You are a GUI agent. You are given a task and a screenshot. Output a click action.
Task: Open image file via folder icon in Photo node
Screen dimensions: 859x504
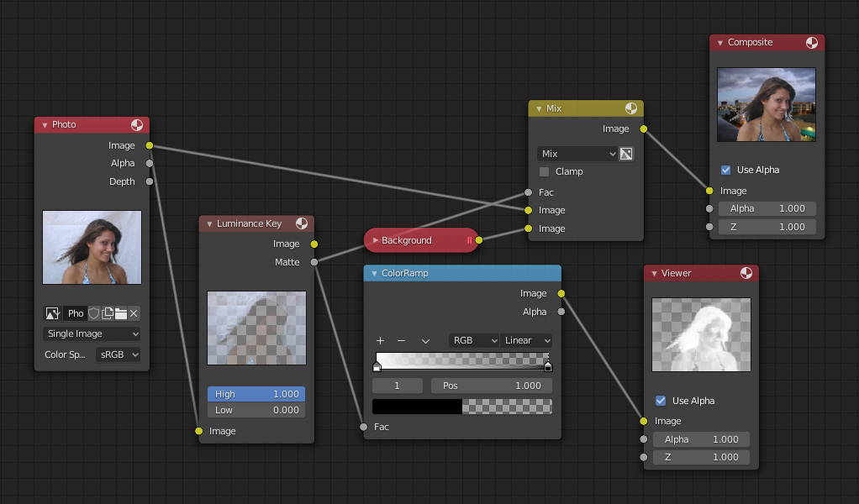[x=121, y=313]
